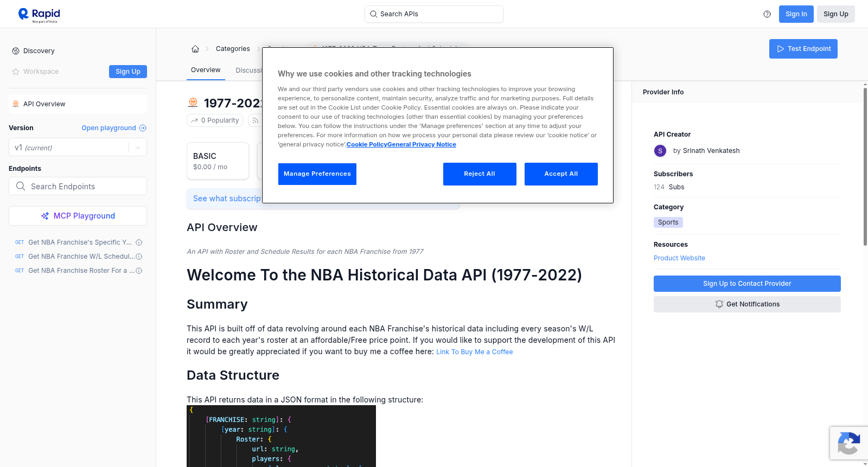Show info for Get NBA Franchise W/L Schedule
868x467 pixels.
click(139, 257)
